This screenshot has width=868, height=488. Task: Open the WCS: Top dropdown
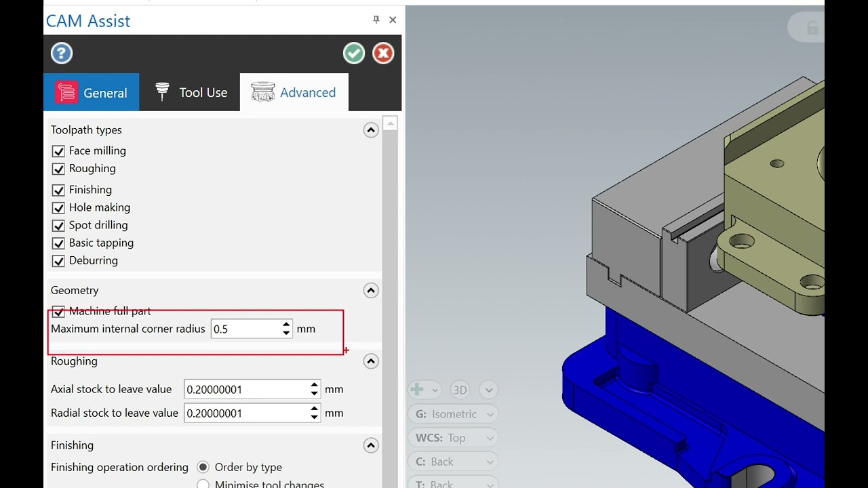[452, 438]
